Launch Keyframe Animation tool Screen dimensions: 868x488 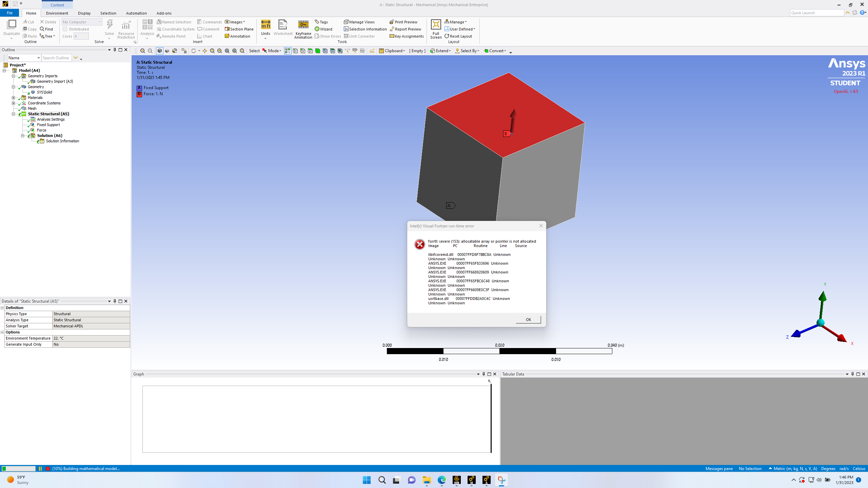tap(303, 29)
